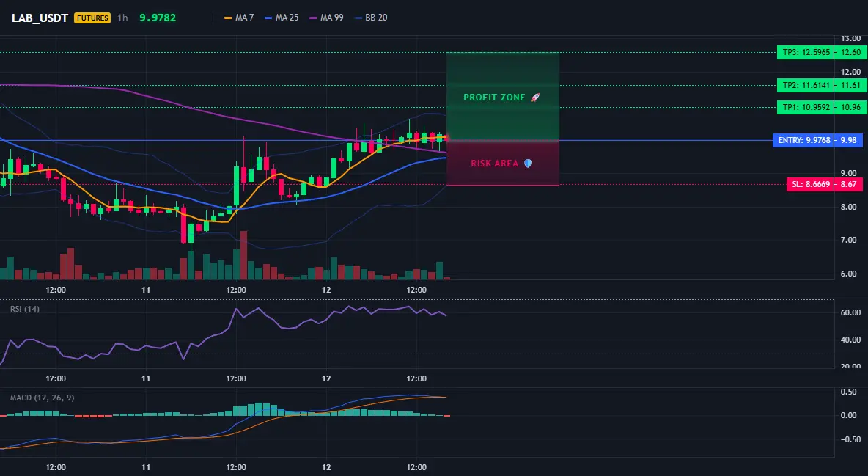Click the 12 date label under the volume bars
This screenshot has height=476, width=868.
[326, 290]
